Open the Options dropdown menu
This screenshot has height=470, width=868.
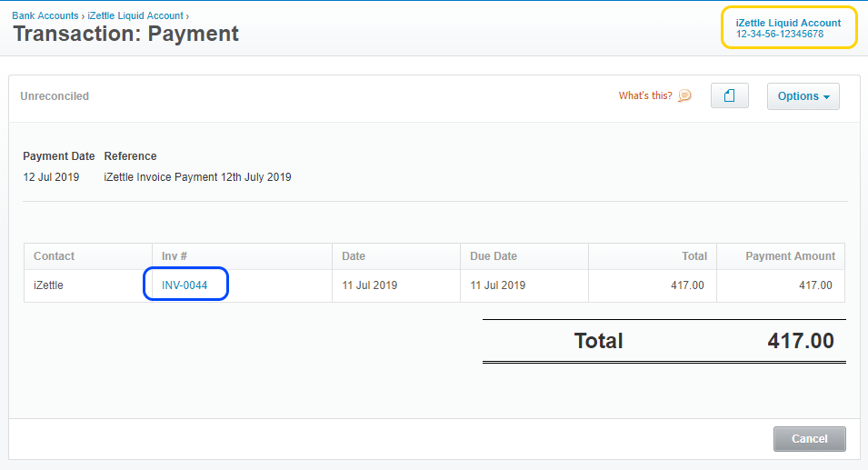pos(803,96)
